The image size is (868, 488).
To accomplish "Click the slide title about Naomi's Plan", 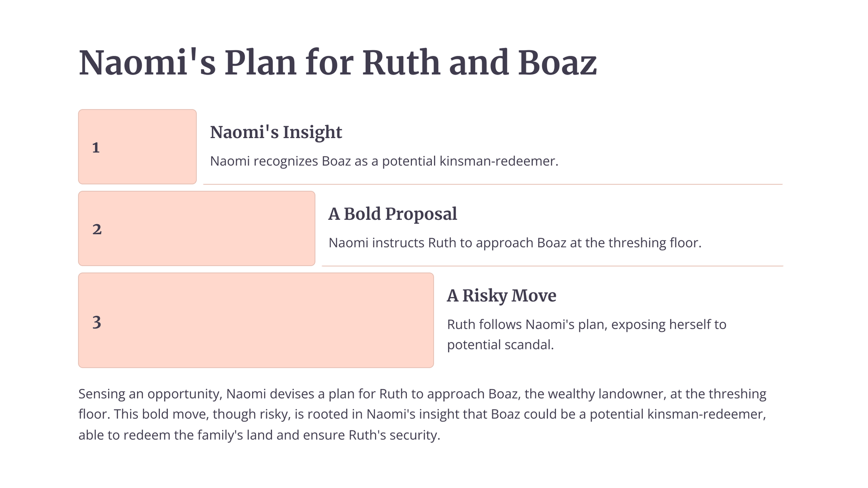I will point(337,63).
